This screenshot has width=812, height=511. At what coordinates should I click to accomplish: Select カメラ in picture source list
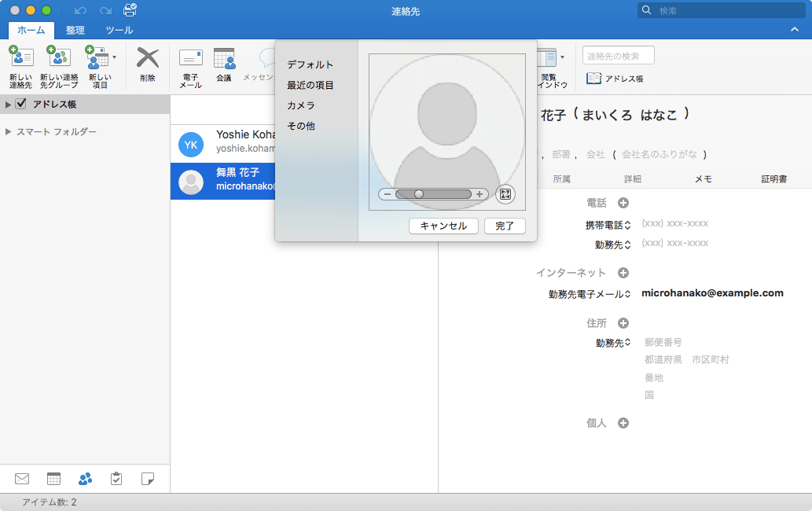301,105
